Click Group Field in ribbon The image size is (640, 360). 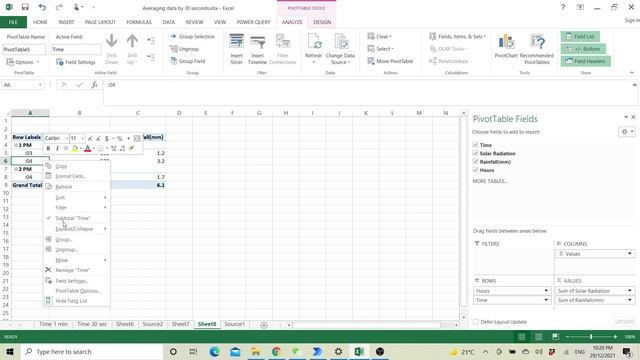(x=188, y=61)
